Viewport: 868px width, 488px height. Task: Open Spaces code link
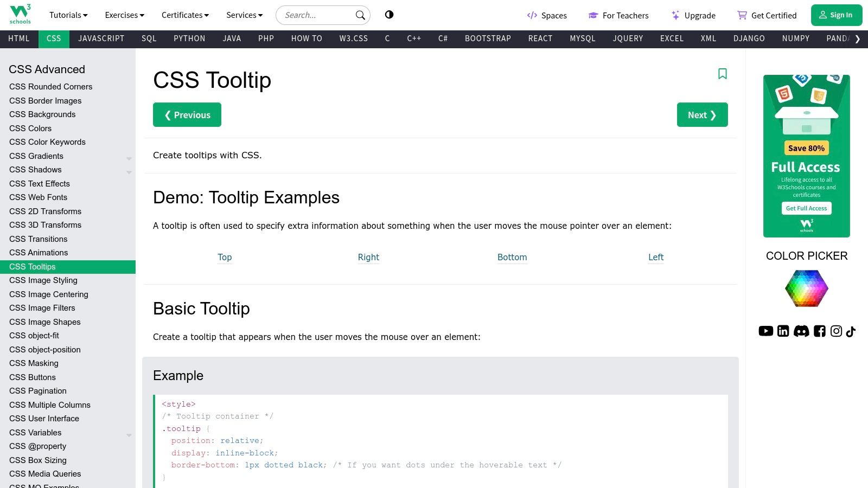point(547,15)
